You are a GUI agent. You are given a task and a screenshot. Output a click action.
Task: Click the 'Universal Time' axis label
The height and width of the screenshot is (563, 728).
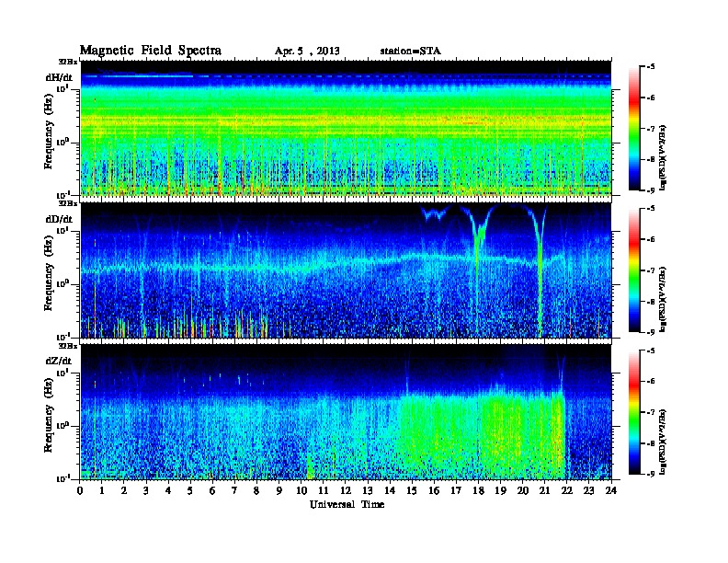click(347, 504)
